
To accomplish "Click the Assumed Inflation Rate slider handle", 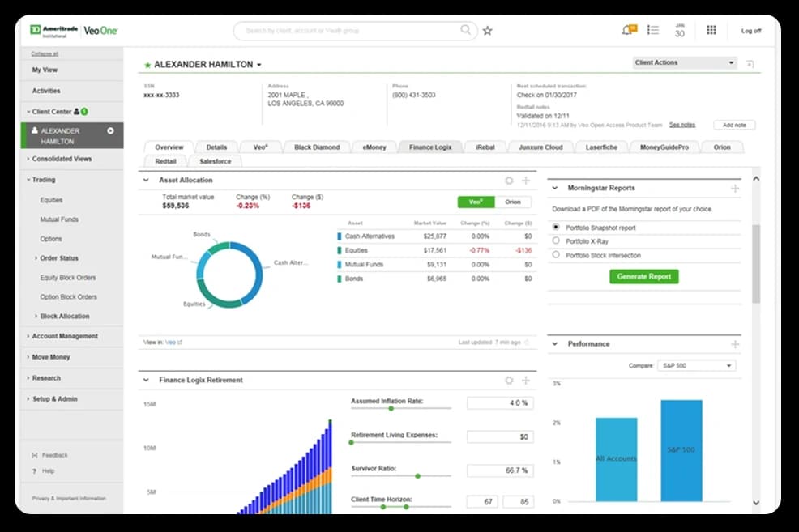I will click(391, 408).
